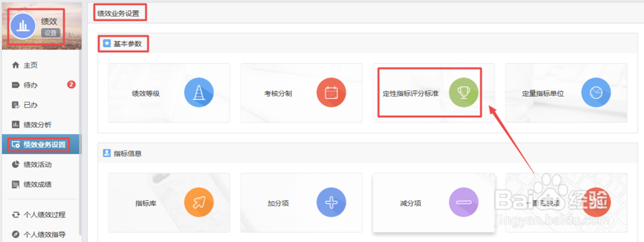Click the red 2 badge on 待办
Viewport: 644px width, 242px height.
[x=71, y=85]
